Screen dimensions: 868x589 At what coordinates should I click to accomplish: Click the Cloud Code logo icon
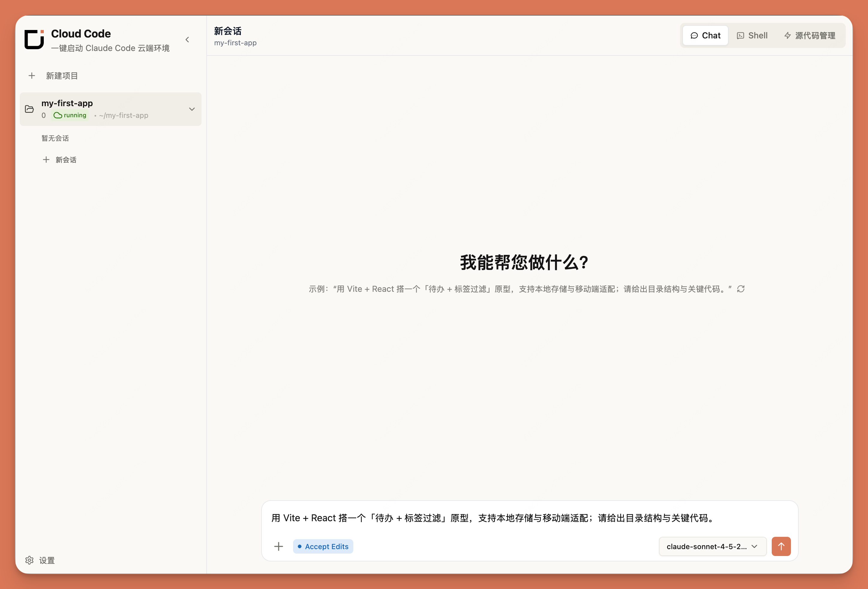coord(34,39)
